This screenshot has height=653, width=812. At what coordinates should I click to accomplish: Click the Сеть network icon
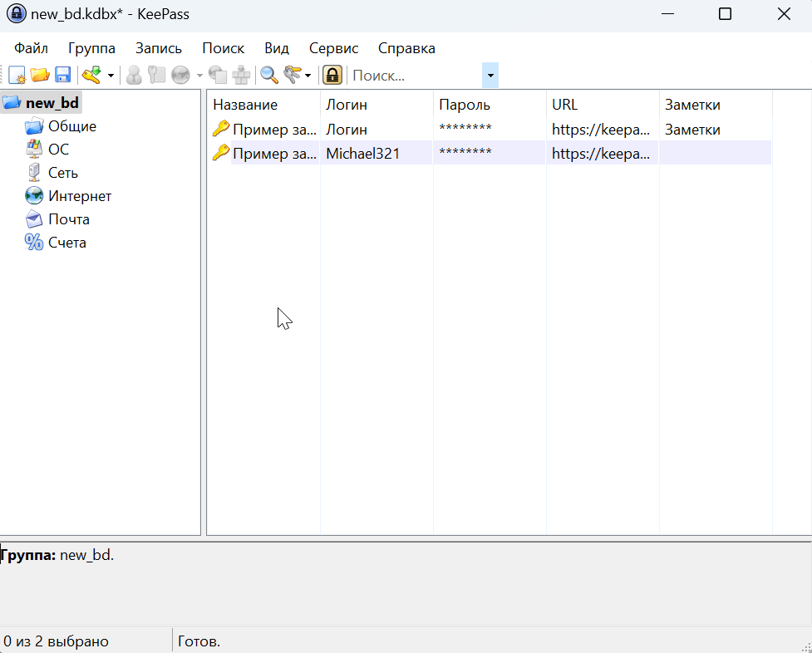coord(34,173)
